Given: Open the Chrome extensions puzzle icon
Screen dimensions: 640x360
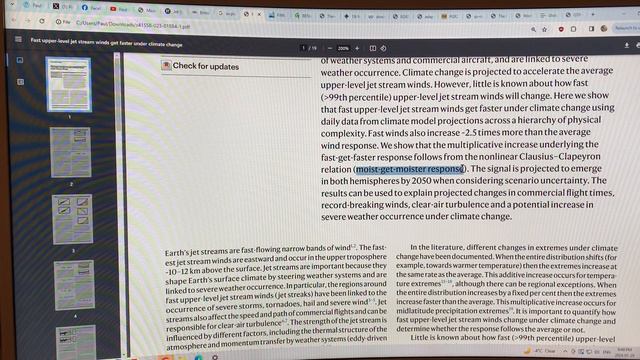Looking at the screenshot, I should pos(573,29).
